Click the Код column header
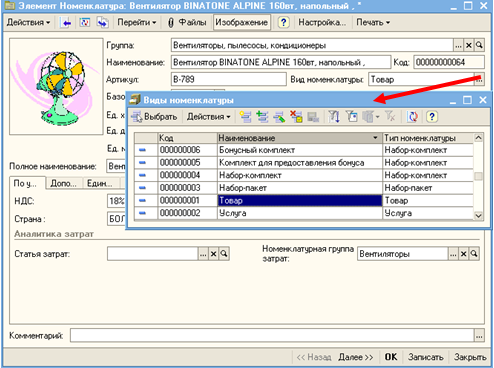Screen dimensions: 494x368 187,138
